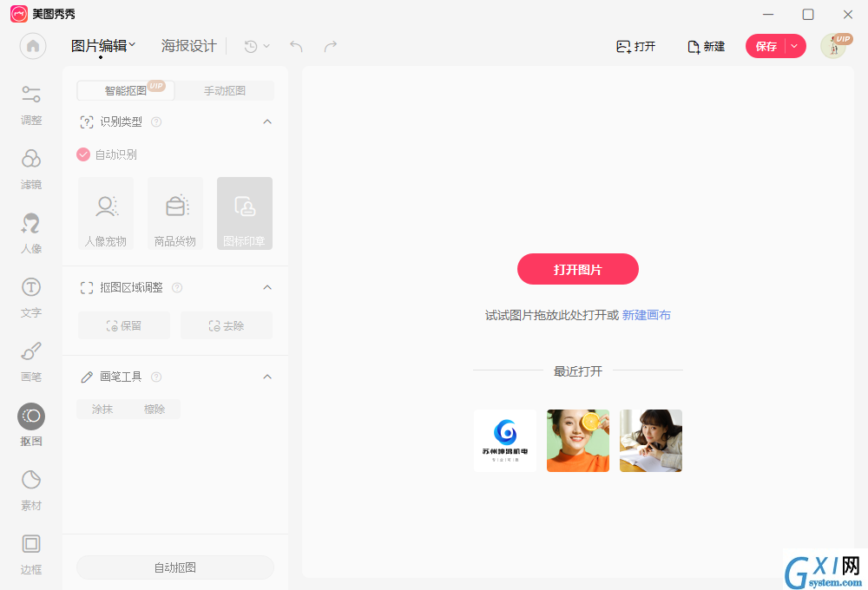Screen dimensions: 868x590
Task: Open recent image of girl writing
Action: [x=651, y=441]
